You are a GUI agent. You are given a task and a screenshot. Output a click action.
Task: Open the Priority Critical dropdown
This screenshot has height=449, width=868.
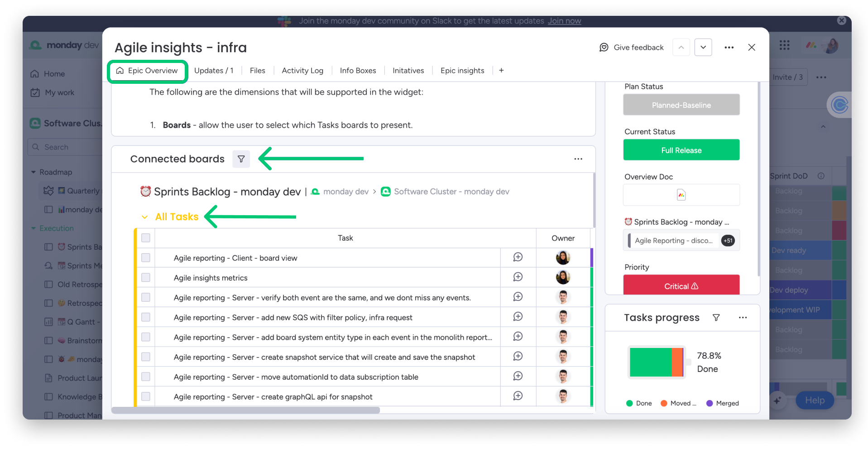coord(681,285)
